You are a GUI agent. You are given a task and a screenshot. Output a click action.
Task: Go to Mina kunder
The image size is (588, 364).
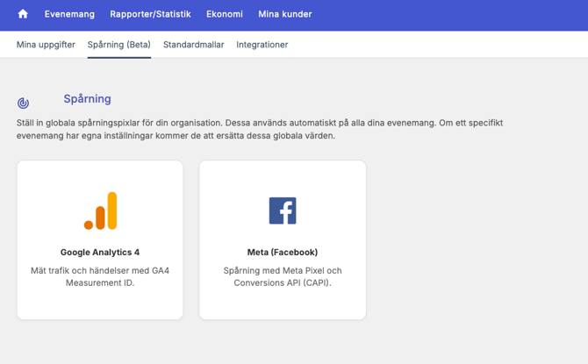coord(285,14)
